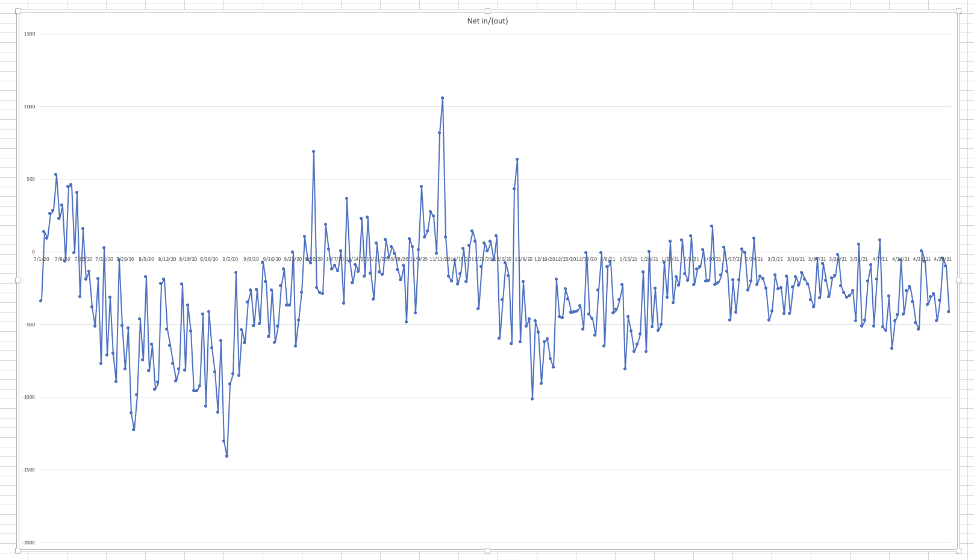Image resolution: width=974 pixels, height=560 pixels.
Task: Click the left-middle chart resize handle
Action: [x=17, y=281]
